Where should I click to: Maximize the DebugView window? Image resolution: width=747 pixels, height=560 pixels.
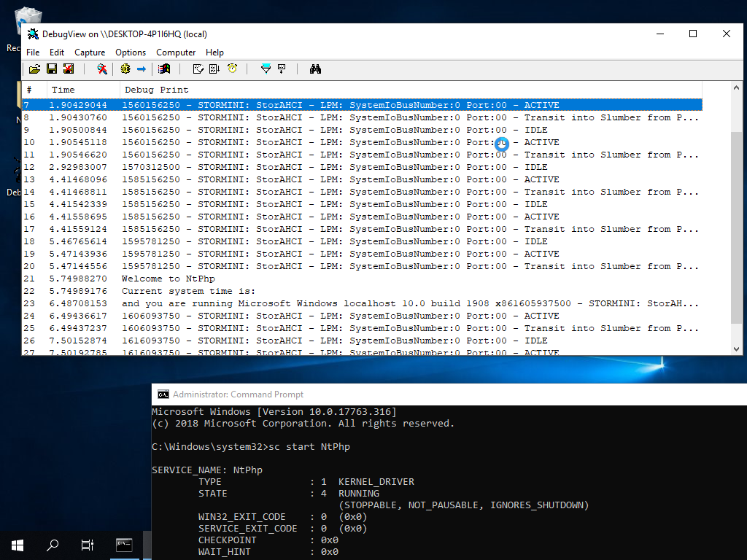pos(693,34)
